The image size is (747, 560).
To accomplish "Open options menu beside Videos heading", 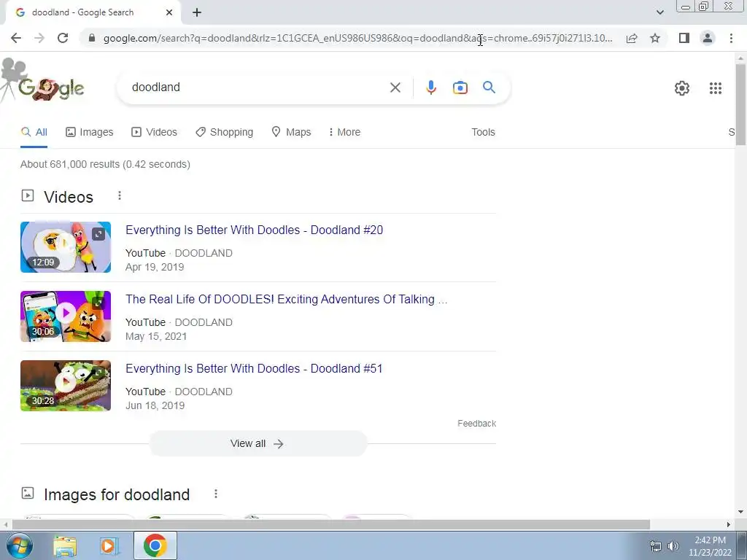I will [x=120, y=195].
